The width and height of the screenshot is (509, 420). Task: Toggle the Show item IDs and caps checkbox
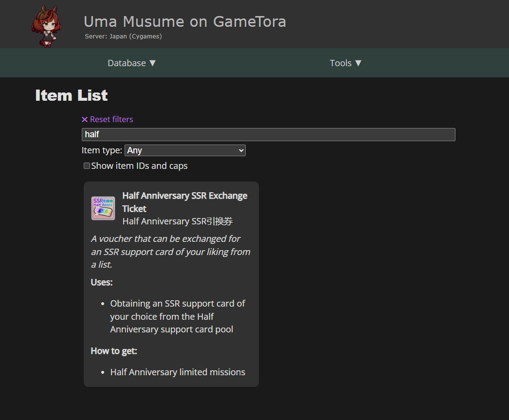(87, 166)
